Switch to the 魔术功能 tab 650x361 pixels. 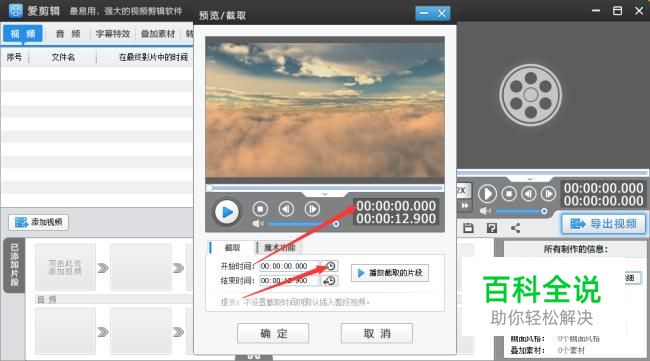click(279, 247)
